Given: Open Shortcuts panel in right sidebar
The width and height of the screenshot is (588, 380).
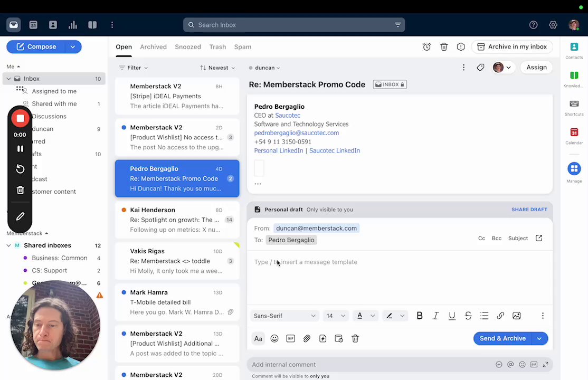Looking at the screenshot, I should 574,108.
